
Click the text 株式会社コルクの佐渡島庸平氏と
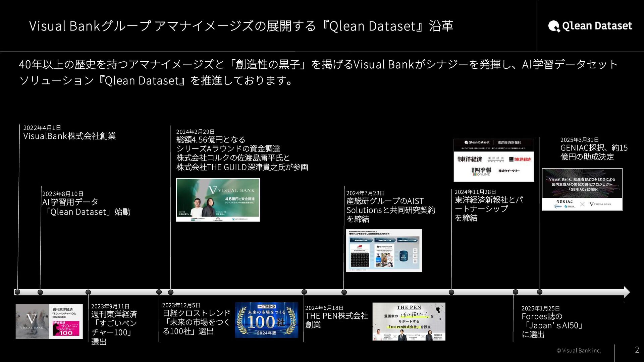point(233,158)
